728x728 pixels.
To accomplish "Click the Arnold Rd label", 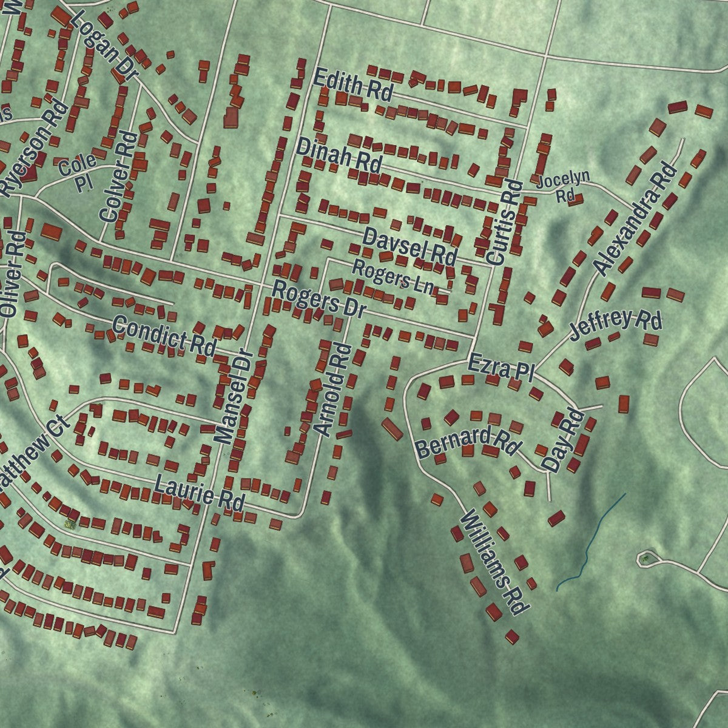I will 333,390.
